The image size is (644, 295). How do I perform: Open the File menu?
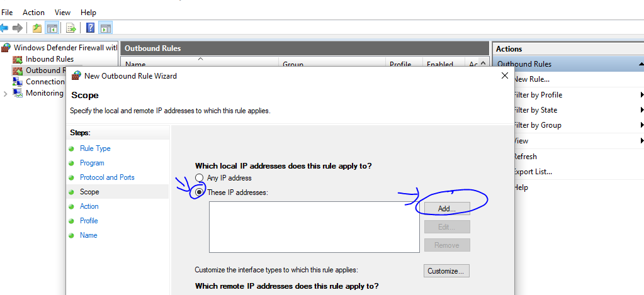pyautogui.click(x=8, y=13)
